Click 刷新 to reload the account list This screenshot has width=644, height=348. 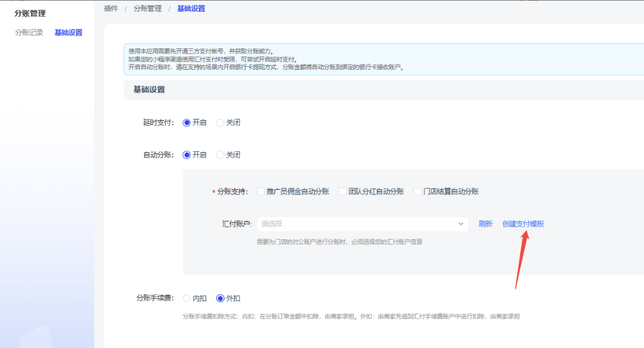click(485, 224)
